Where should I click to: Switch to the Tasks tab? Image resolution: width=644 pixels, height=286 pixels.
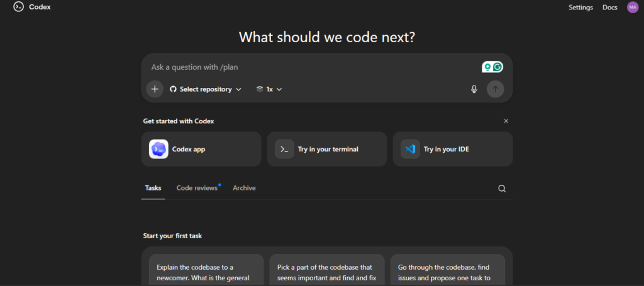click(153, 188)
